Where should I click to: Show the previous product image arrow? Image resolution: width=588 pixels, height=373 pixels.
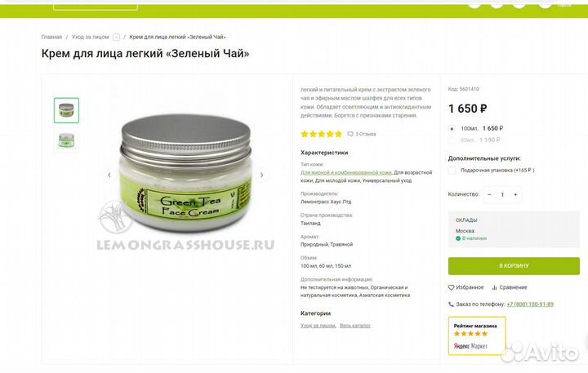(109, 175)
